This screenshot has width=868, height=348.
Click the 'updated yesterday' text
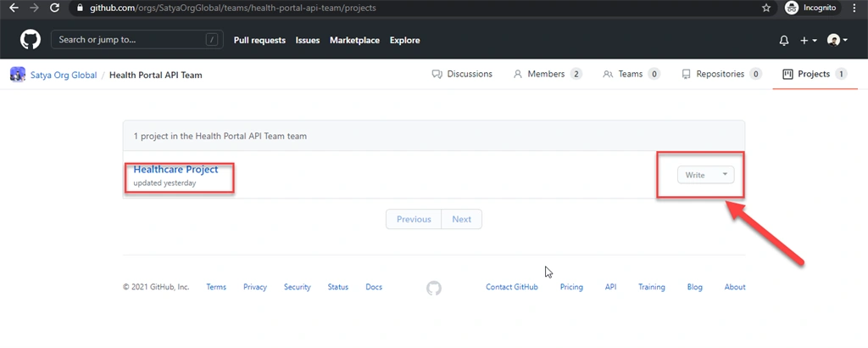[x=164, y=182]
